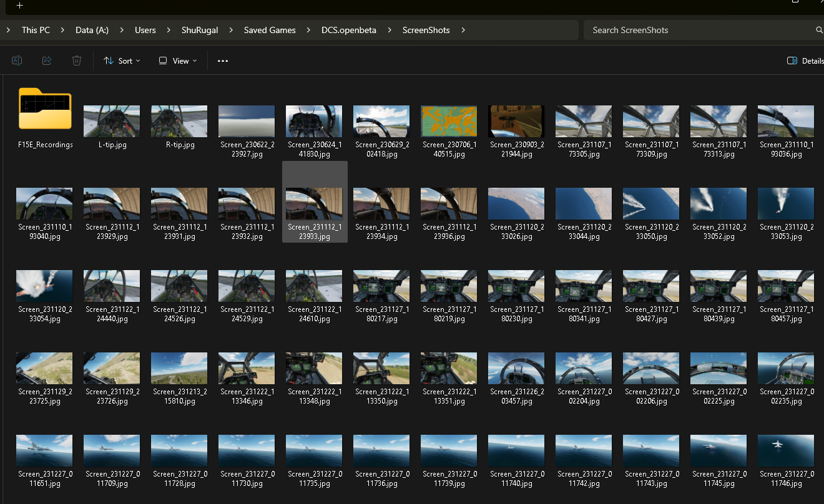Open the See more (three dots) menu
The image size is (824, 504).
[223, 61]
